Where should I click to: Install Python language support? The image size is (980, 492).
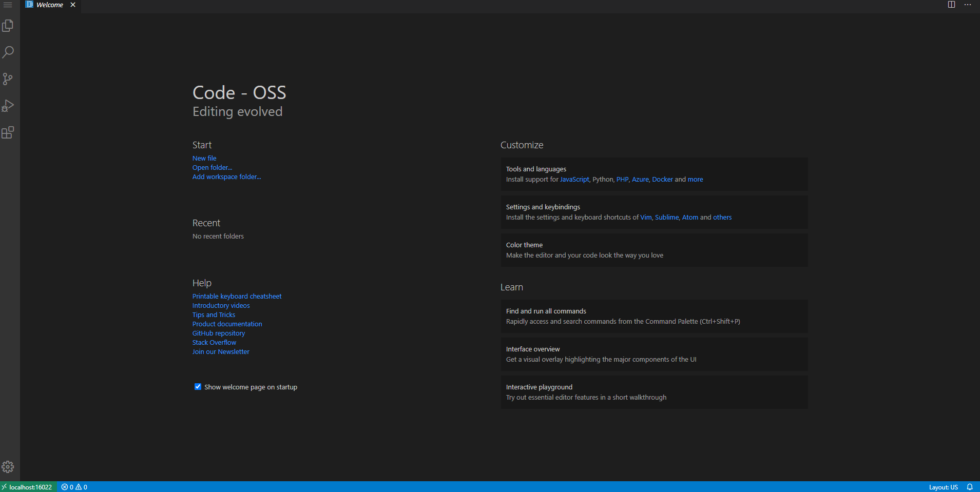[x=603, y=180]
